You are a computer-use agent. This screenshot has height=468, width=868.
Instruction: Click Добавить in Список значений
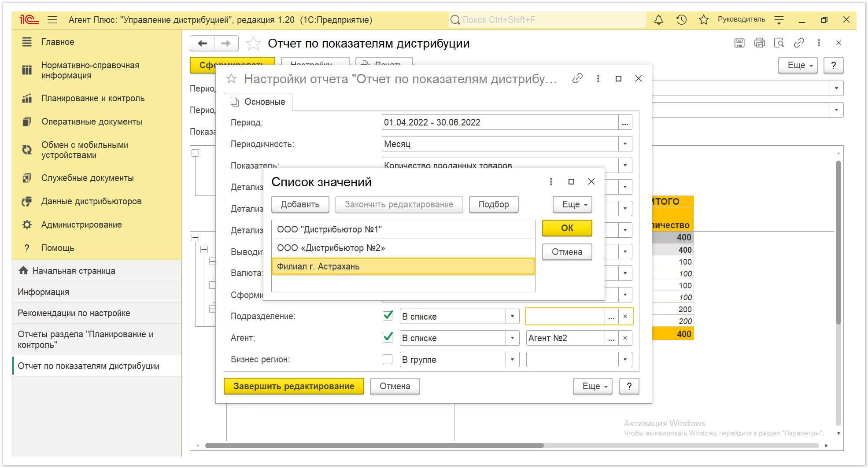click(300, 204)
